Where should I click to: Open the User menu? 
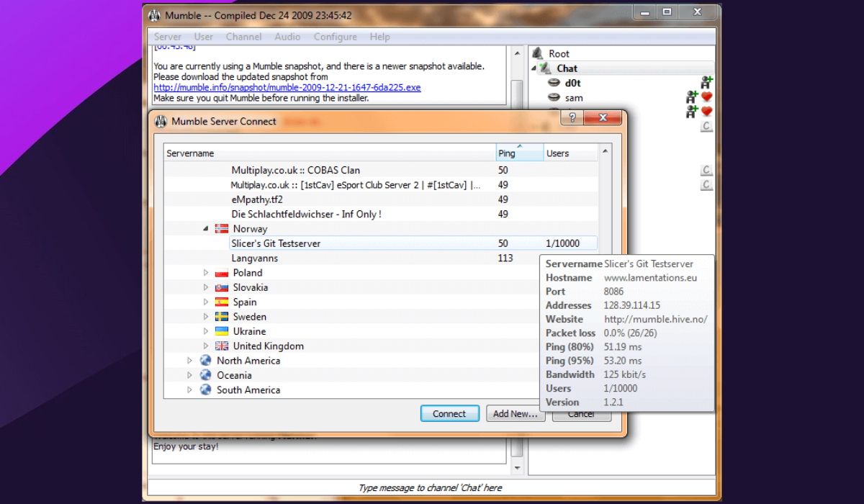click(204, 37)
